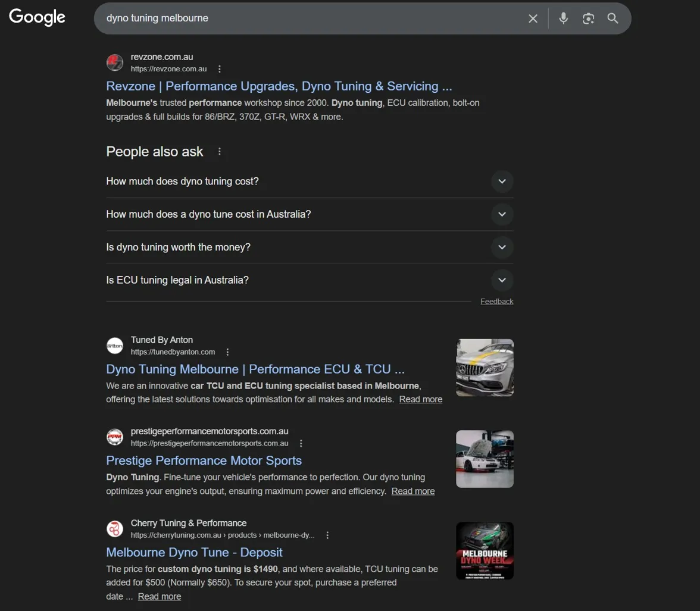
Task: Click the Mercedes car thumbnail beside Tuned By Anton
Action: (x=484, y=367)
